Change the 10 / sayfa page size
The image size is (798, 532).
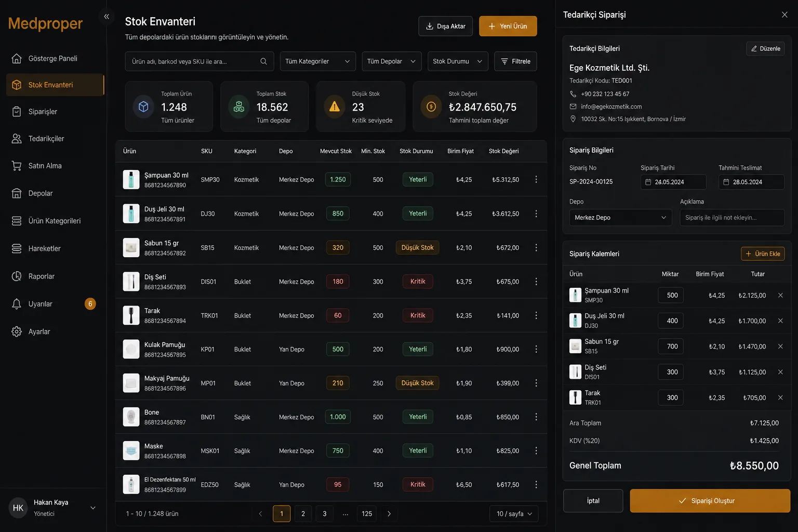coord(514,514)
